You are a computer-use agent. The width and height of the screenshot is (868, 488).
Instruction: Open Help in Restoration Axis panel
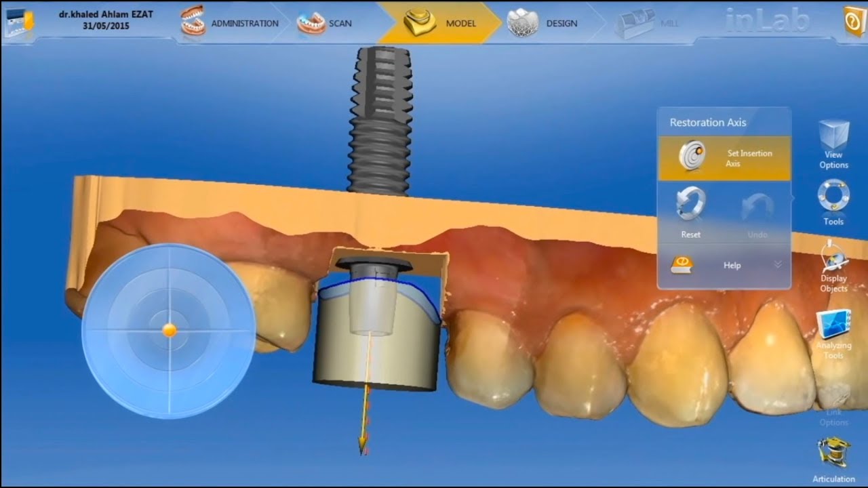coord(724,265)
